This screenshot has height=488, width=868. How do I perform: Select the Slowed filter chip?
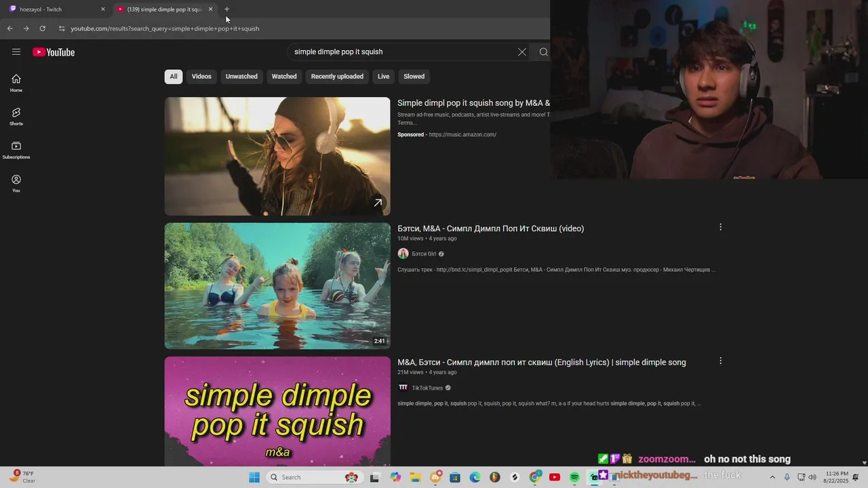point(414,77)
